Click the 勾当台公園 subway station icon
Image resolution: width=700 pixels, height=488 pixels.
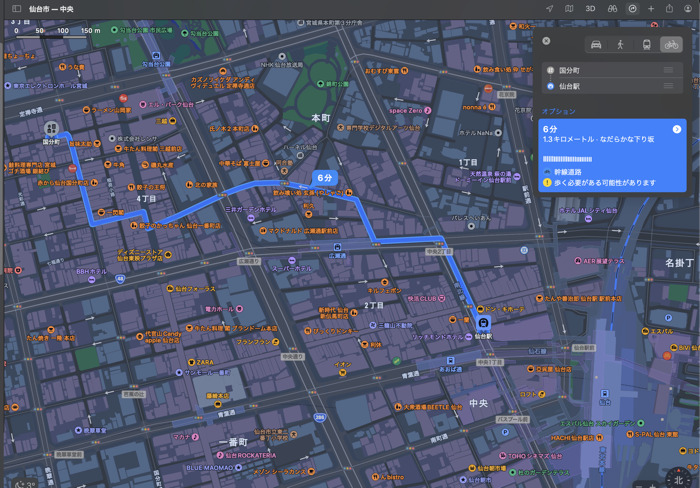[x=156, y=56]
